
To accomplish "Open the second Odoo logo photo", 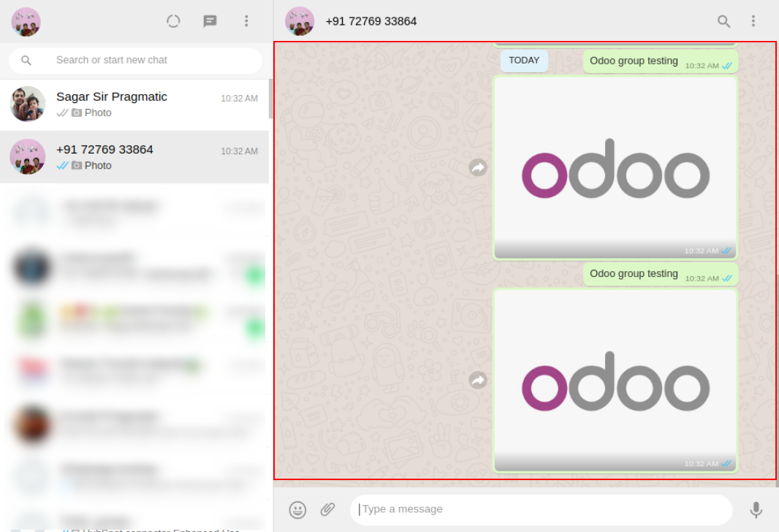I will pos(615,381).
